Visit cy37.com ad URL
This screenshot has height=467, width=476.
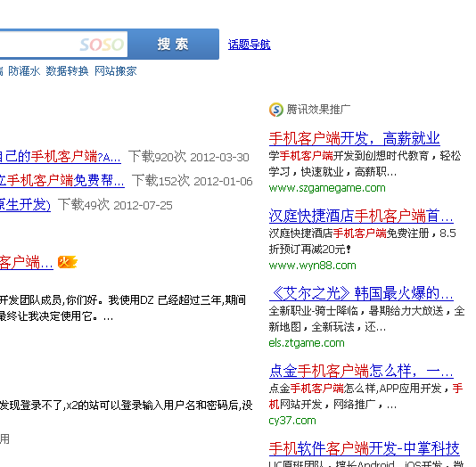coord(292,421)
